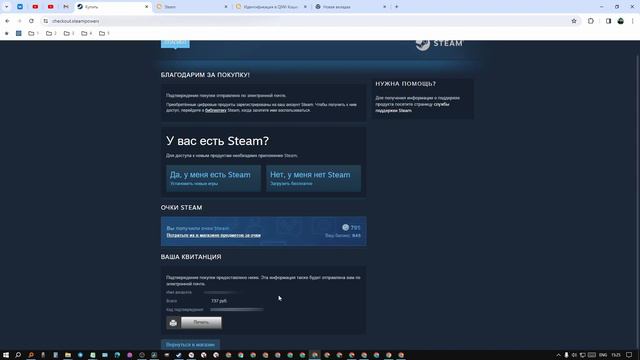Click the browser forward arrow

pyautogui.click(x=19, y=21)
